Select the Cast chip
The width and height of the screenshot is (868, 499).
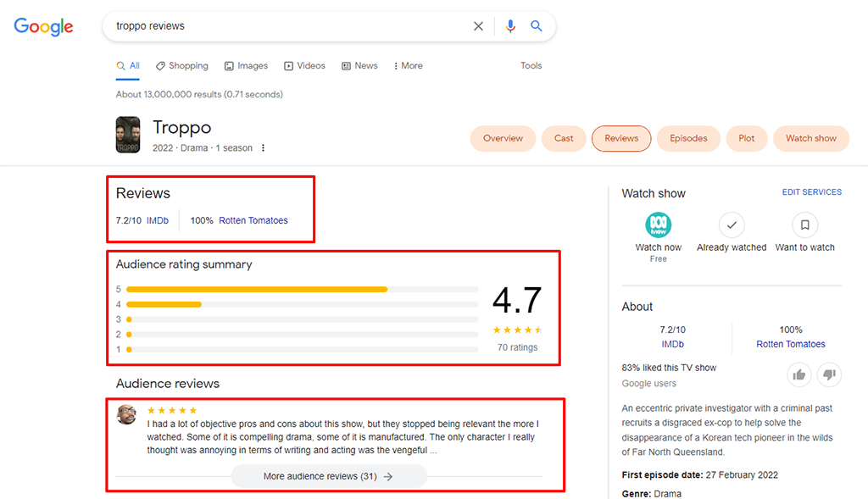pos(564,138)
